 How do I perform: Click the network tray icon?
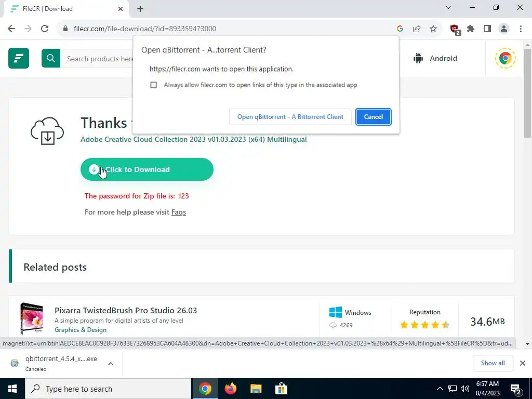[x=453, y=389]
